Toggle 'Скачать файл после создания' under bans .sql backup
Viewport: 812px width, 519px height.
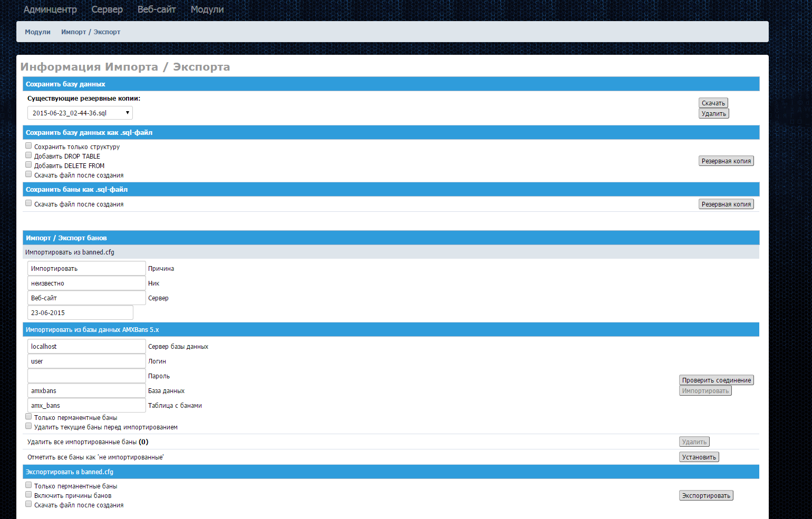(x=28, y=203)
